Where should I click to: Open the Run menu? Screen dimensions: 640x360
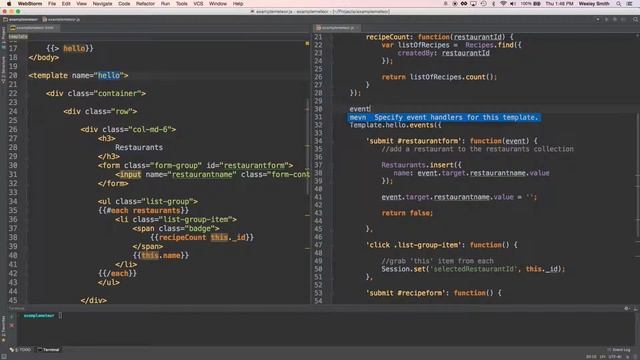tap(165, 4)
